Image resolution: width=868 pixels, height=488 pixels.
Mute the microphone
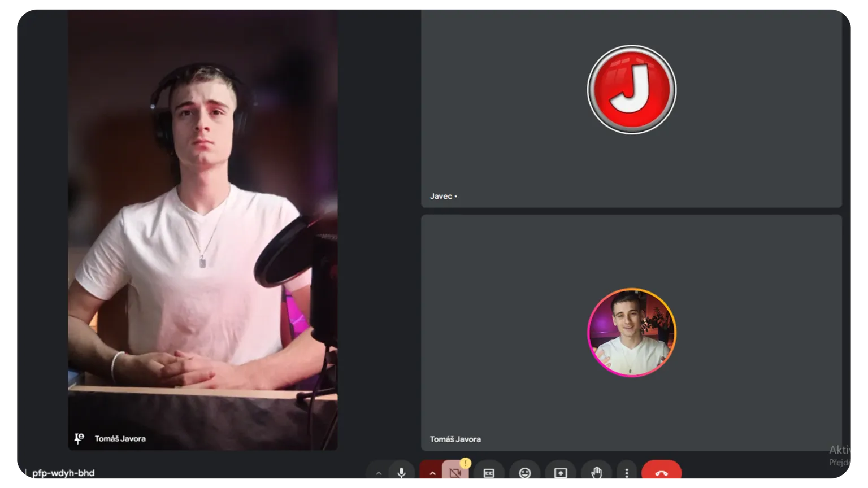pos(401,473)
